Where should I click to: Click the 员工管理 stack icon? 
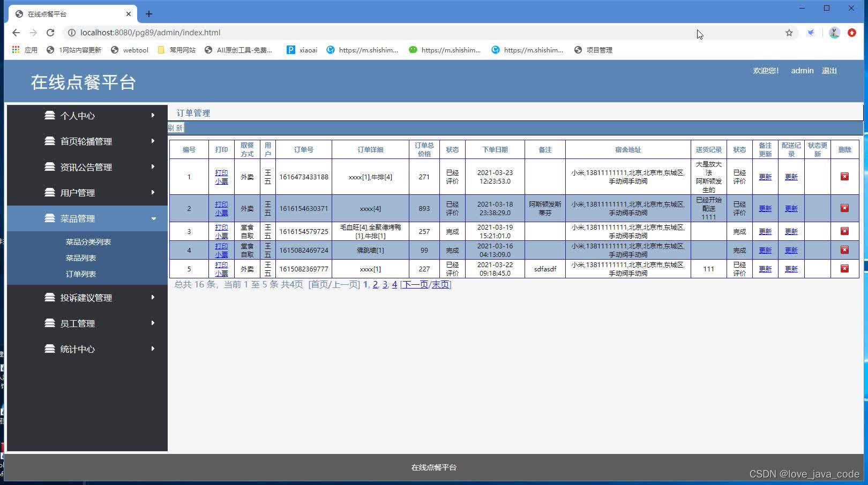(50, 323)
